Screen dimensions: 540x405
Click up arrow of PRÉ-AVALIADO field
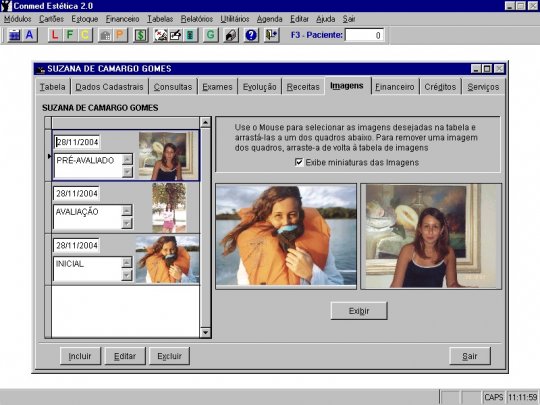pyautogui.click(x=127, y=159)
